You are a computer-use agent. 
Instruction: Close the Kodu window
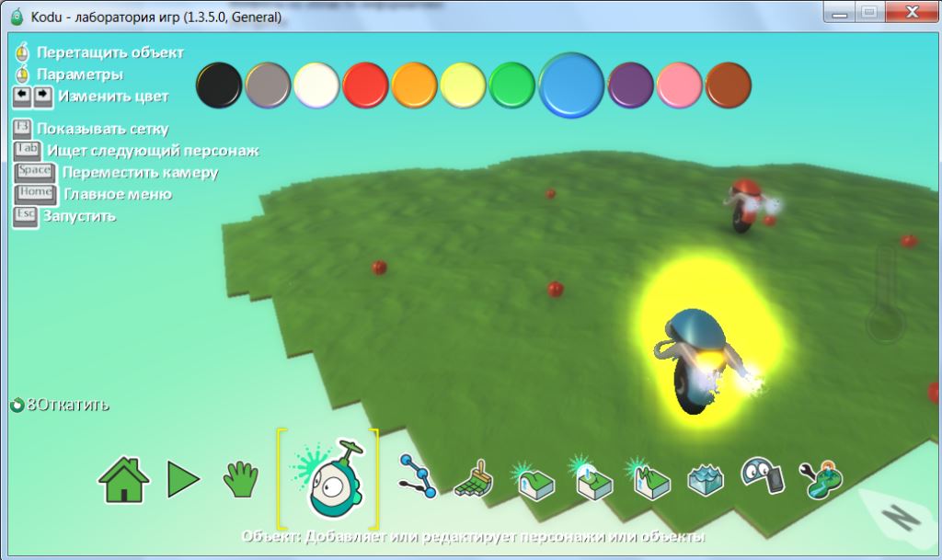(x=913, y=12)
